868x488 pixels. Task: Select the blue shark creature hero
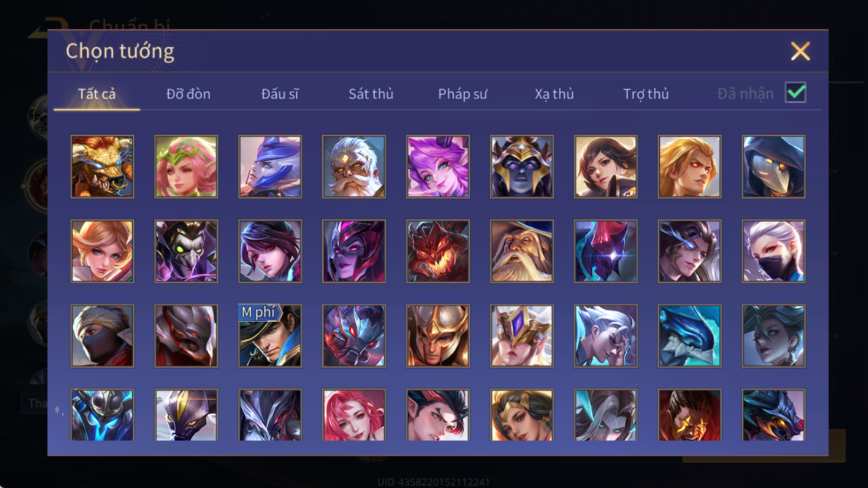click(x=689, y=336)
